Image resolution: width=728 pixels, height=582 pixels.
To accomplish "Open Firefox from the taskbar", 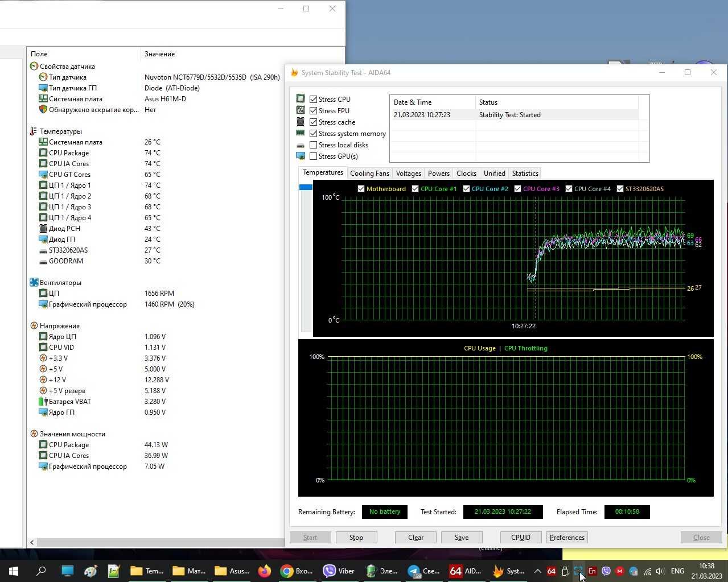I will pos(264,571).
